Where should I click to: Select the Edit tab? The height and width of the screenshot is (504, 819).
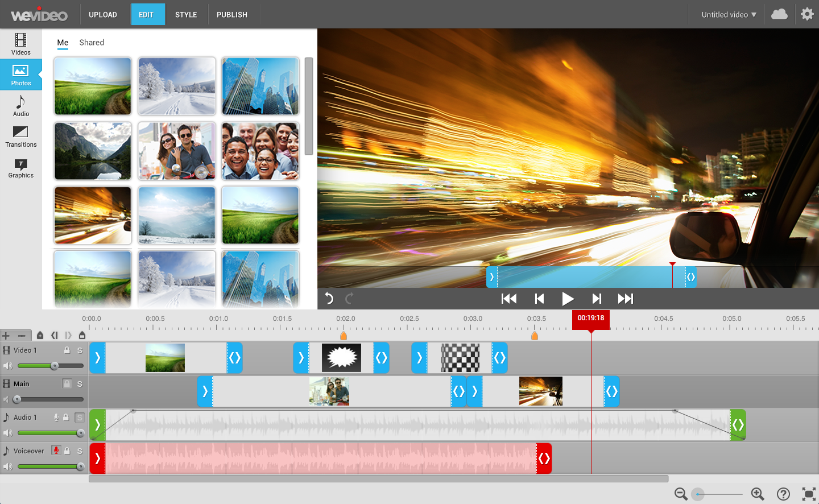(x=148, y=14)
